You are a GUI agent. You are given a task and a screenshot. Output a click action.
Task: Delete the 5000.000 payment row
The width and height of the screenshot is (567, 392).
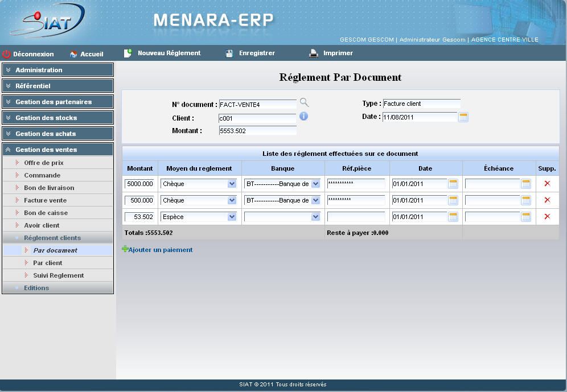tap(547, 184)
